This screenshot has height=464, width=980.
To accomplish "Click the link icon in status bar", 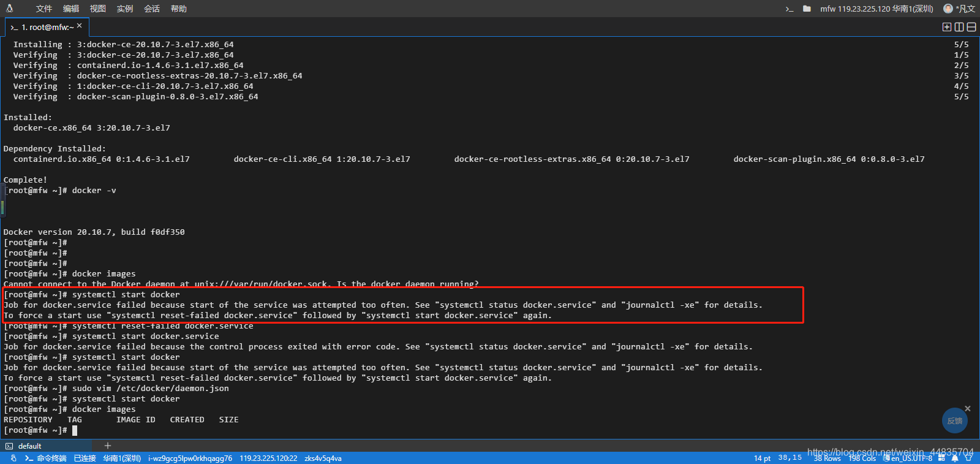I will [x=13, y=458].
